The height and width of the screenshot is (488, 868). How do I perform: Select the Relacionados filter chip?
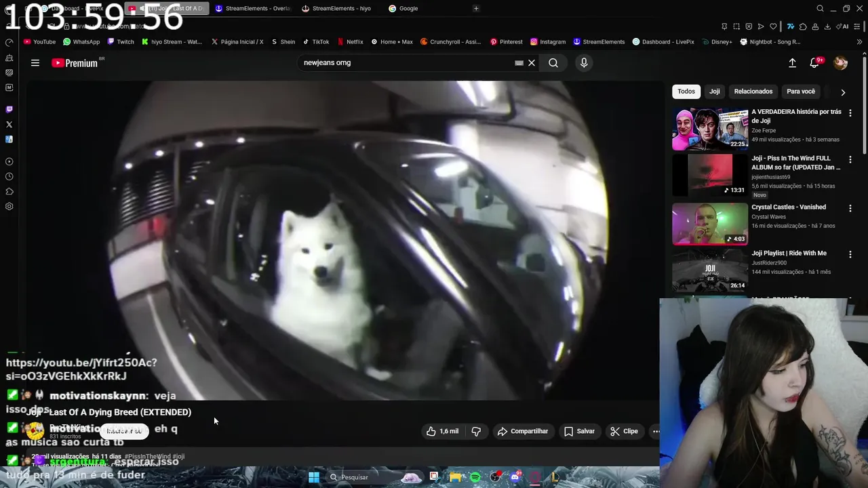click(x=753, y=91)
